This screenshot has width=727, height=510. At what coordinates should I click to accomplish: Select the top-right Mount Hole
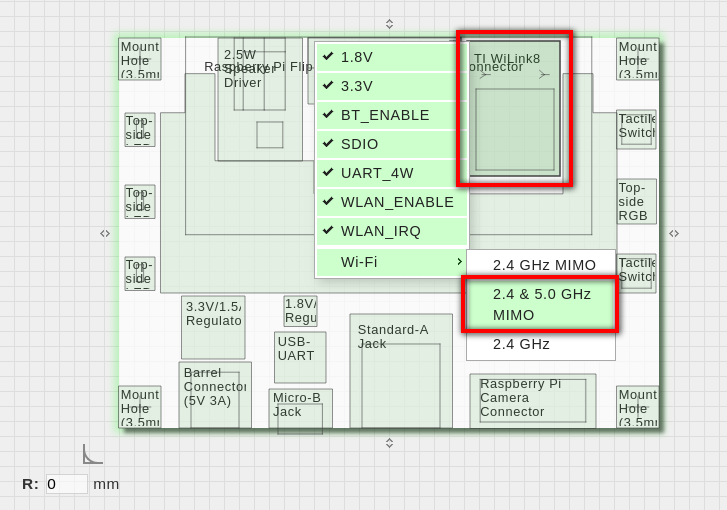pos(638,59)
